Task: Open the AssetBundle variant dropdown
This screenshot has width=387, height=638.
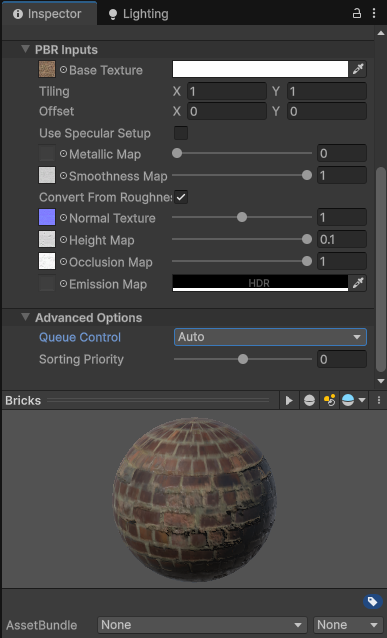Action: [348, 625]
